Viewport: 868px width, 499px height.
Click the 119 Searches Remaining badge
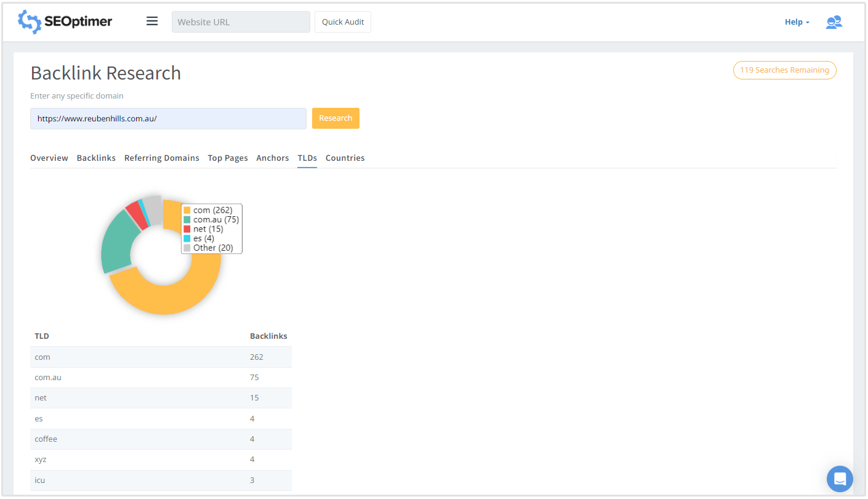pyautogui.click(x=784, y=70)
